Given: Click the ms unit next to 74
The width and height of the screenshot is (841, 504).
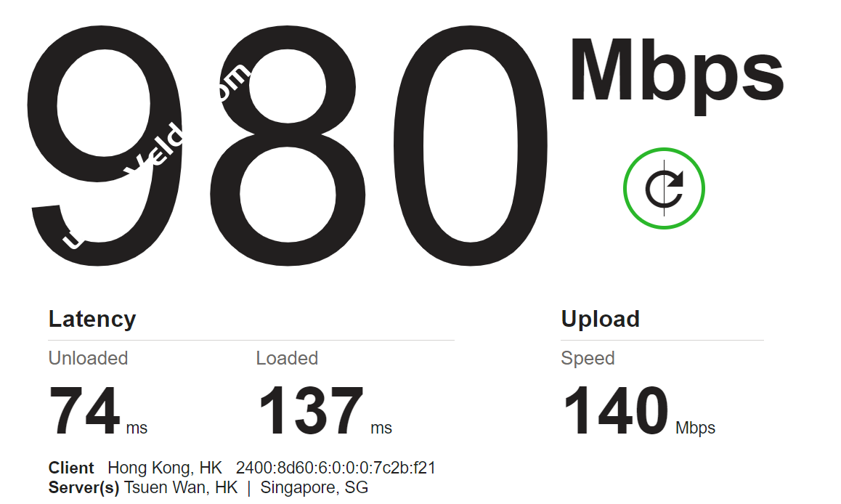Looking at the screenshot, I should point(137,428).
